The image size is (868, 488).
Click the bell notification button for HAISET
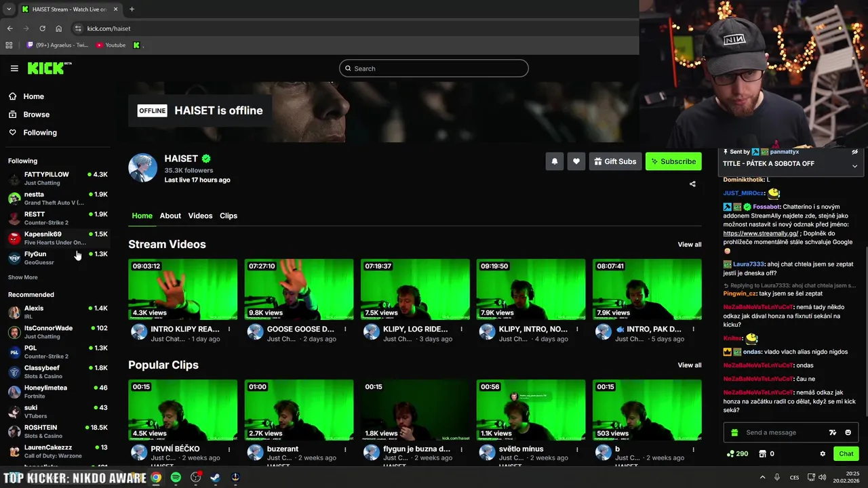pyautogui.click(x=555, y=161)
